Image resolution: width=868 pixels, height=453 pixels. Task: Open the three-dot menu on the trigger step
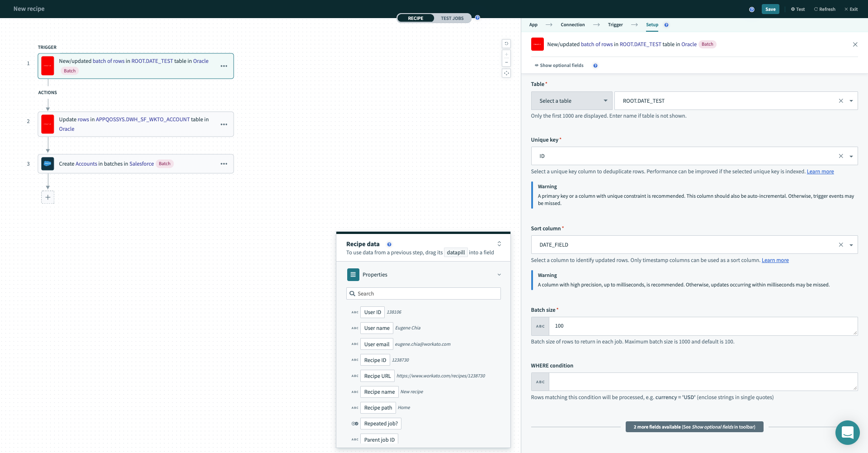(x=224, y=66)
